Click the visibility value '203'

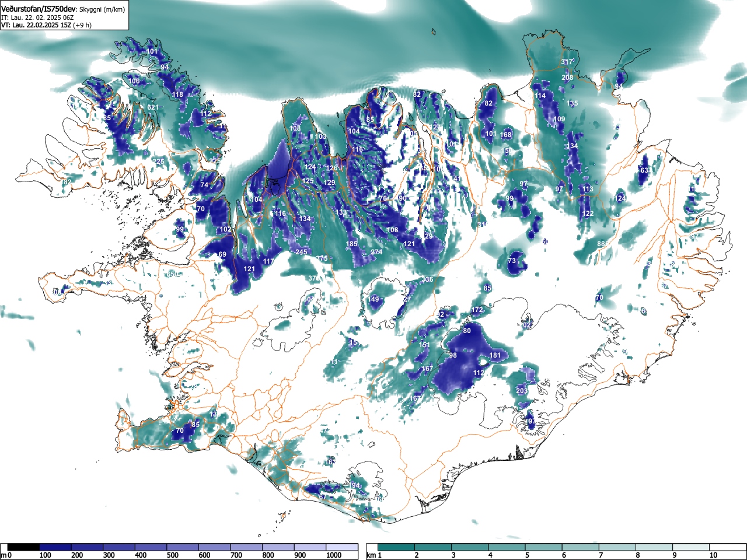(x=522, y=391)
